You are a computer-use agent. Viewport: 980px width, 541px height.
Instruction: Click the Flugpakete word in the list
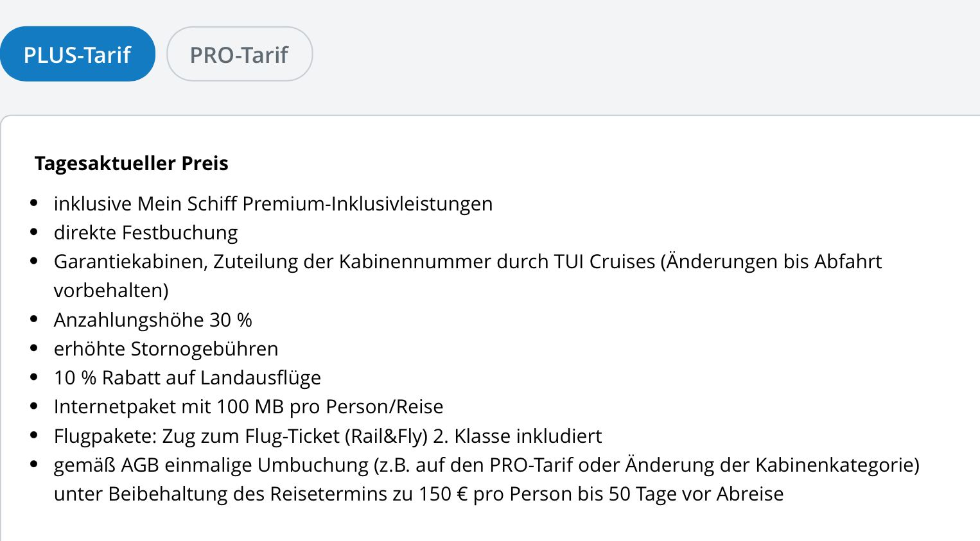click(x=105, y=436)
